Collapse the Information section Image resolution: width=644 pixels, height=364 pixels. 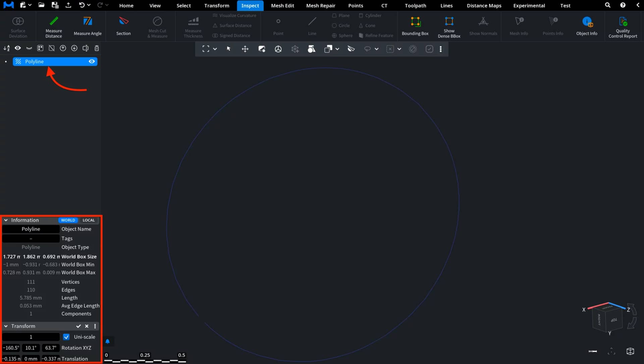(6, 220)
